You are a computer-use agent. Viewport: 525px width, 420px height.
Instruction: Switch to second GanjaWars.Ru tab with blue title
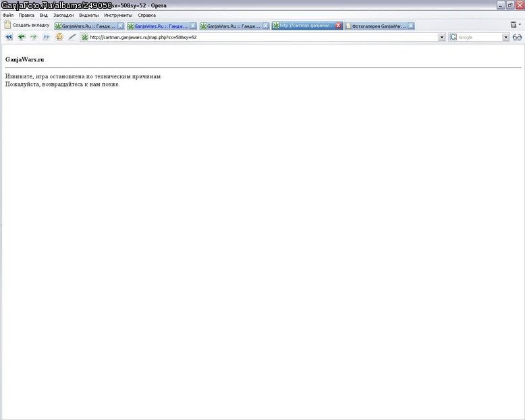(162, 26)
